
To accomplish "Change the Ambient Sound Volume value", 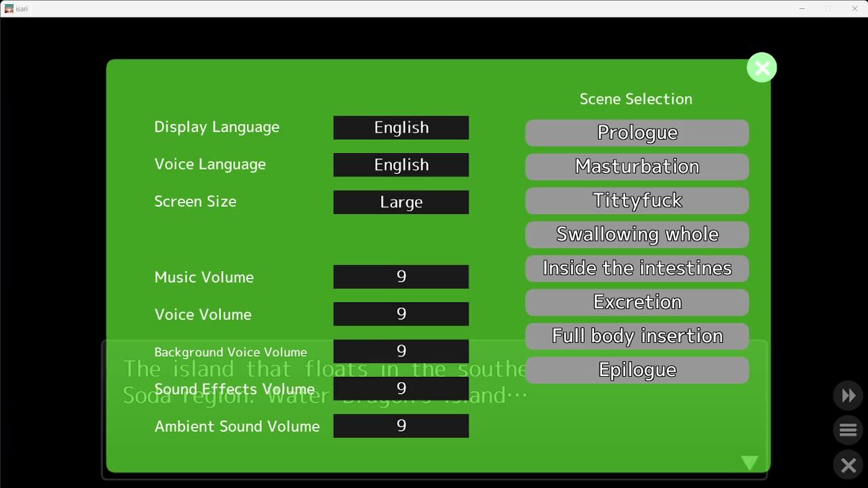I will coord(401,426).
